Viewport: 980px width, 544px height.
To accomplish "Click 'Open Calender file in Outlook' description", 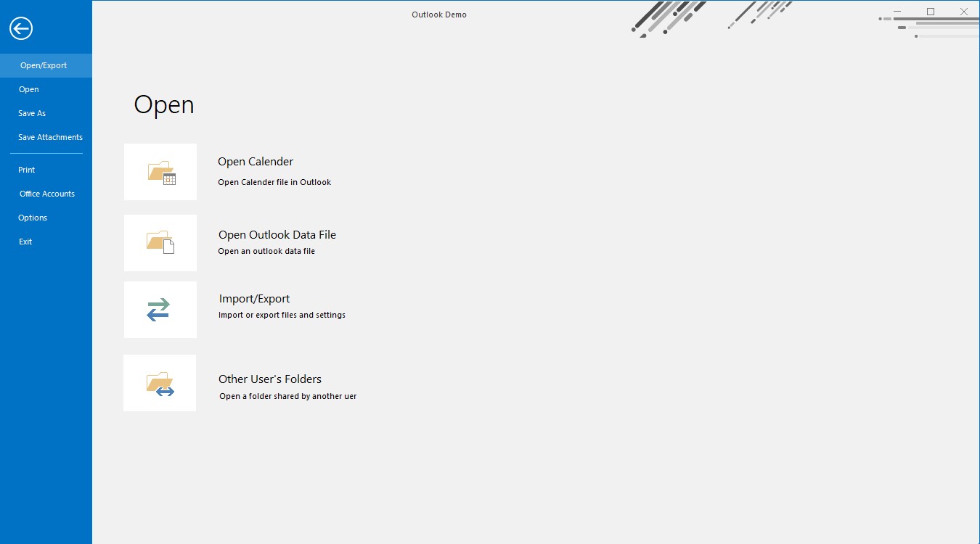I will tap(274, 182).
